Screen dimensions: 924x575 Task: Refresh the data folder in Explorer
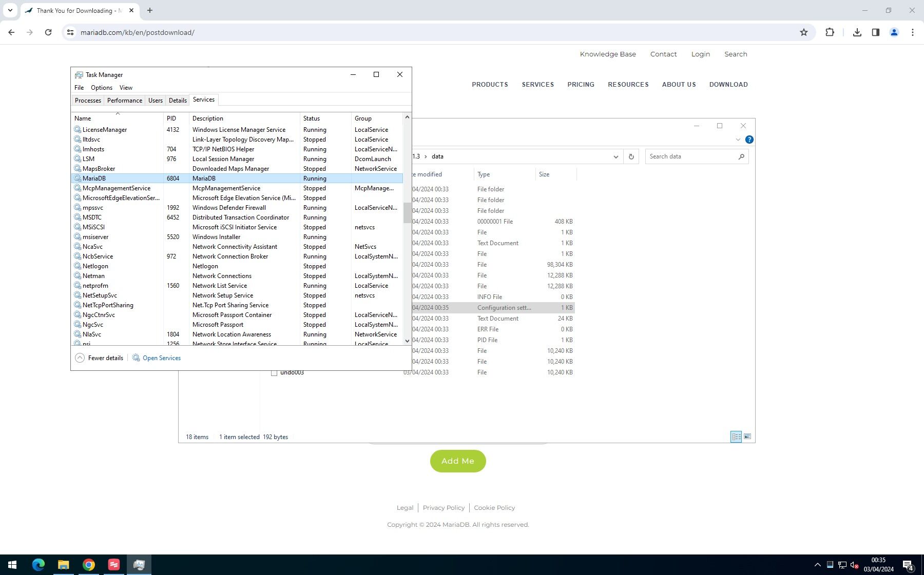(631, 156)
